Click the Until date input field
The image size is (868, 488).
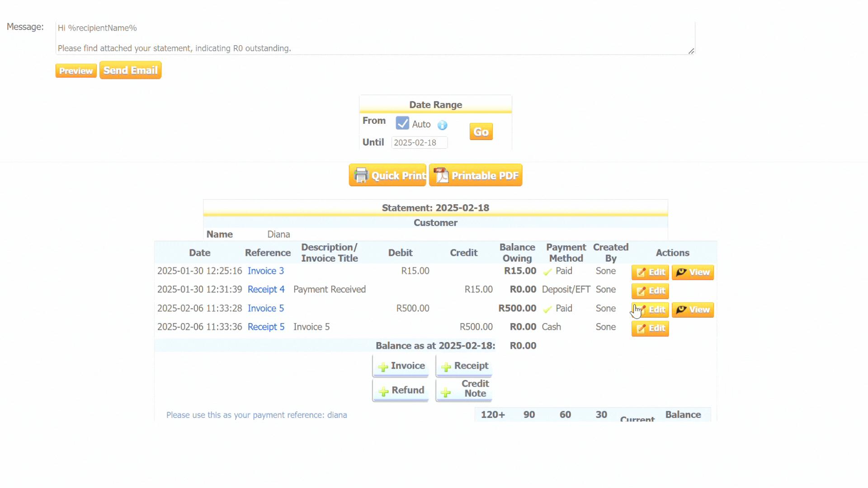(x=420, y=142)
